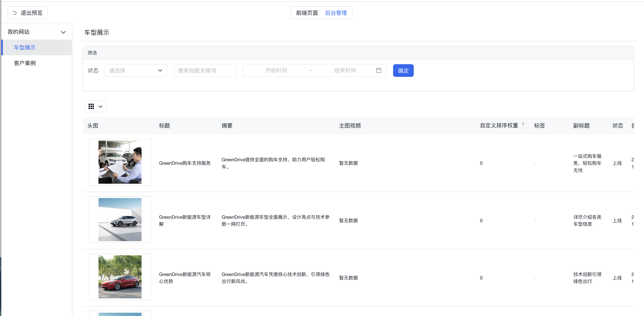Click subtitle 详尽介绍各类车型信息
Viewport: 644px width, 316px height.
[587, 220]
